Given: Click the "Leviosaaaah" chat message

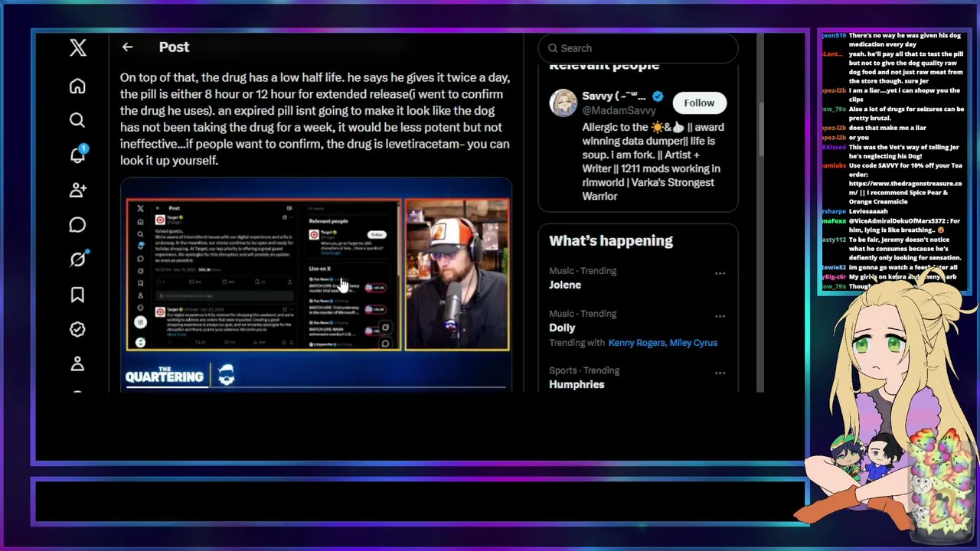Looking at the screenshot, I should point(869,211).
